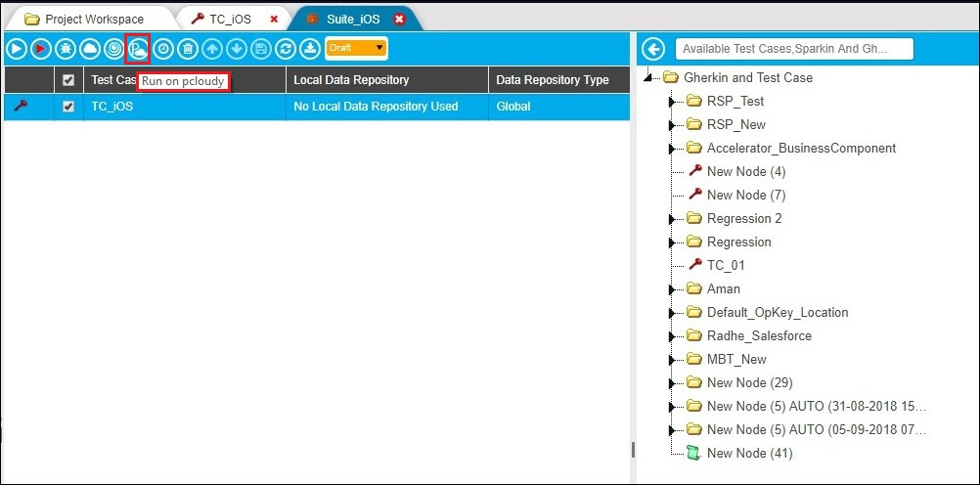Click the TC_iOS test case name cell
The height and width of the screenshot is (485, 980).
(185, 107)
